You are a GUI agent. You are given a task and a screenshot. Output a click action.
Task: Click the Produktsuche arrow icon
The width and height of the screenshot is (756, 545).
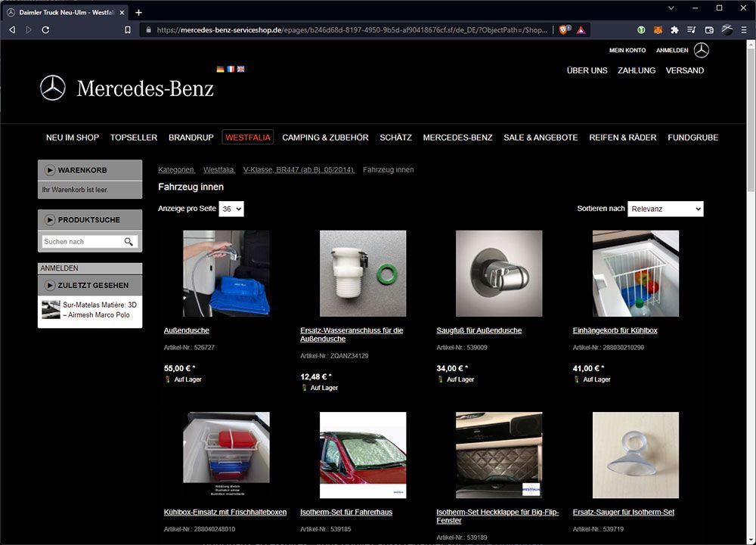(x=50, y=220)
